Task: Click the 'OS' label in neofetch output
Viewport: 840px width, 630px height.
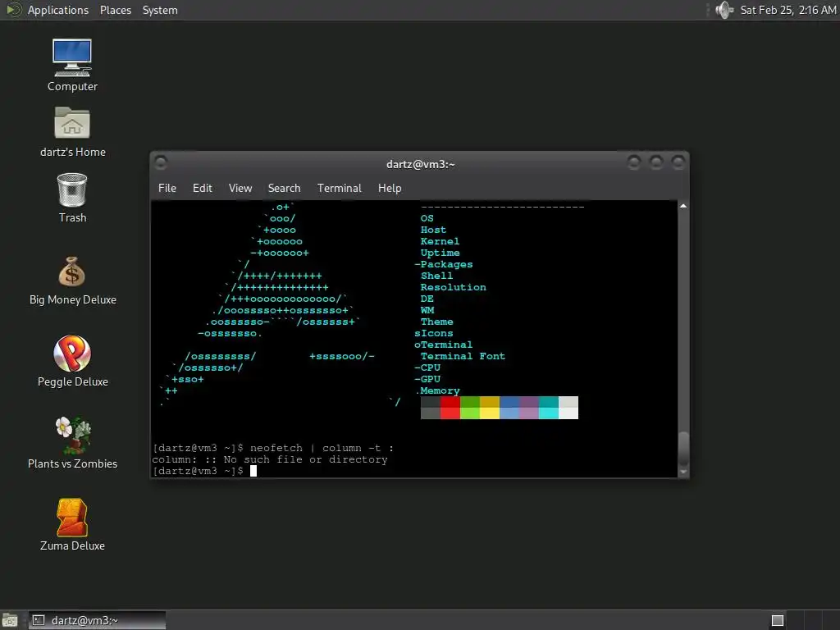Action: 427,218
